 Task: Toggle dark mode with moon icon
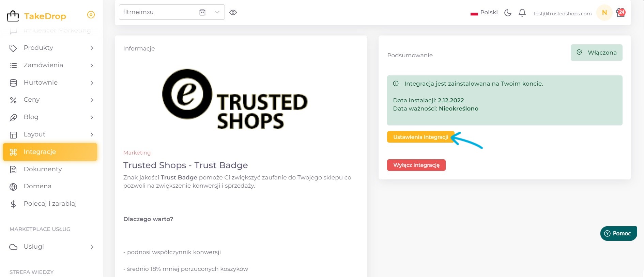(x=508, y=13)
